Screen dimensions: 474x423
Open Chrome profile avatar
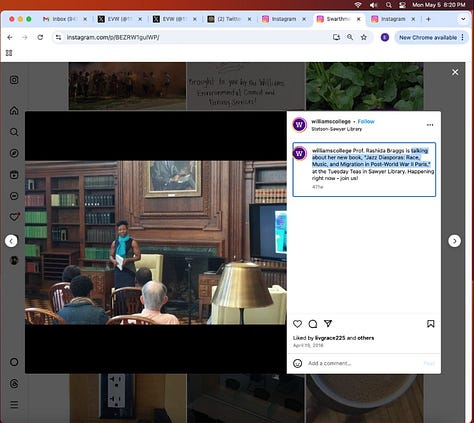tap(385, 37)
